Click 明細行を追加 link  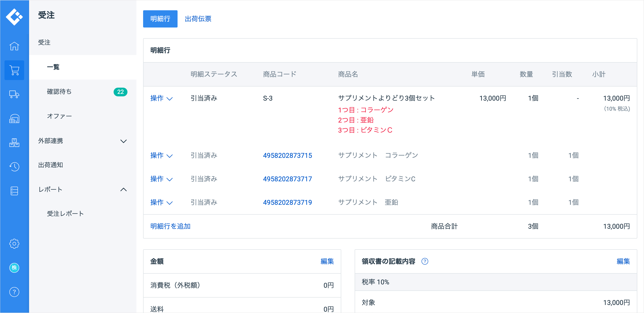[170, 226]
